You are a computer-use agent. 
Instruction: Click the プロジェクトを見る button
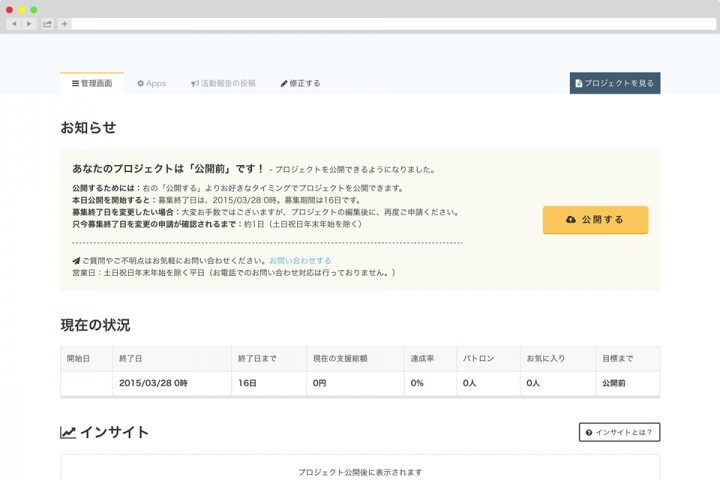615,83
